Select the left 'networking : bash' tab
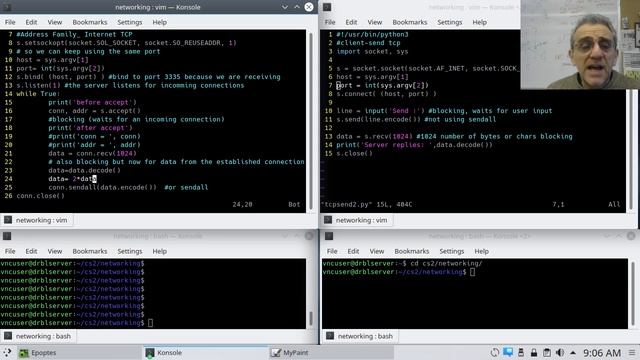 pos(38,336)
